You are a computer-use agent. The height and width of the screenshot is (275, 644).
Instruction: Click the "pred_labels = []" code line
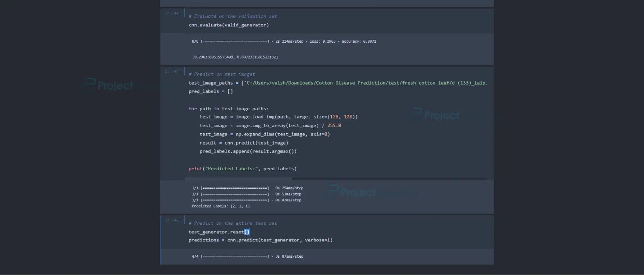211,91
